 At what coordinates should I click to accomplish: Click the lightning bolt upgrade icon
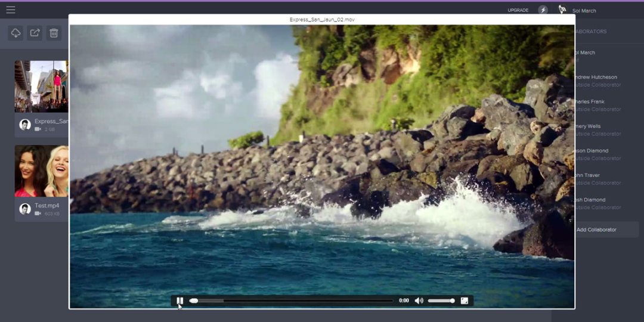tap(543, 10)
